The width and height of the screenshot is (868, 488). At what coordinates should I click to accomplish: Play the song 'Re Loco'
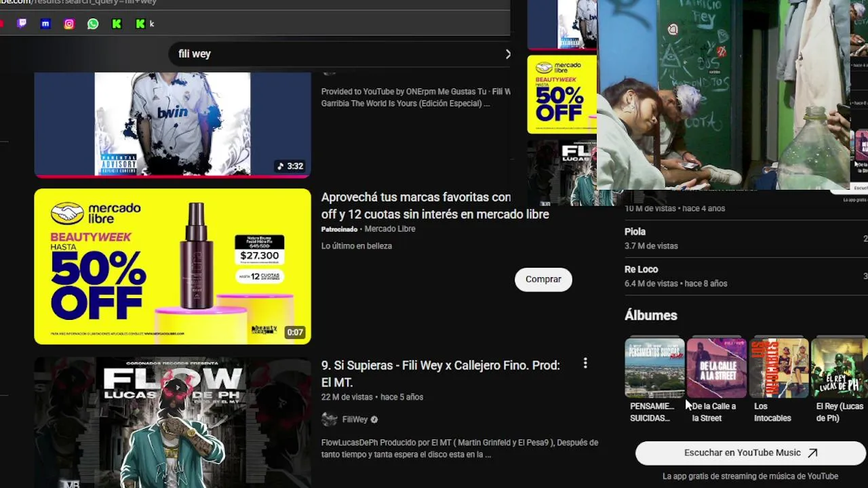[x=641, y=269]
